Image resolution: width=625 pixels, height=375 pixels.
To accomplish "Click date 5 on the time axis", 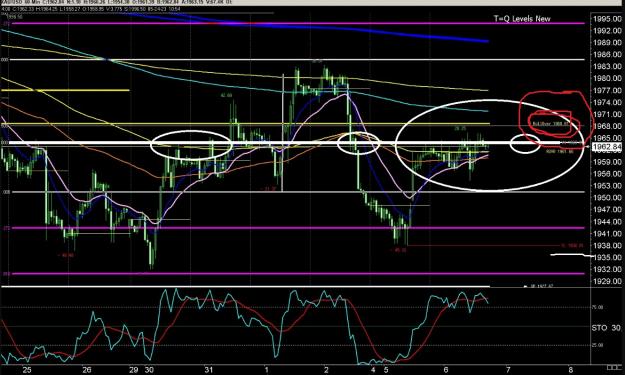I will click(x=386, y=370).
